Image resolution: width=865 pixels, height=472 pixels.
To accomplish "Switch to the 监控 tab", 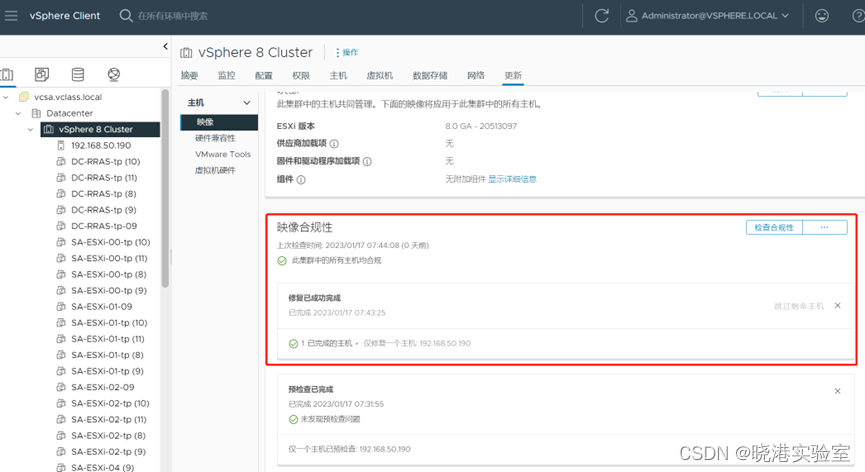I will pyautogui.click(x=227, y=76).
